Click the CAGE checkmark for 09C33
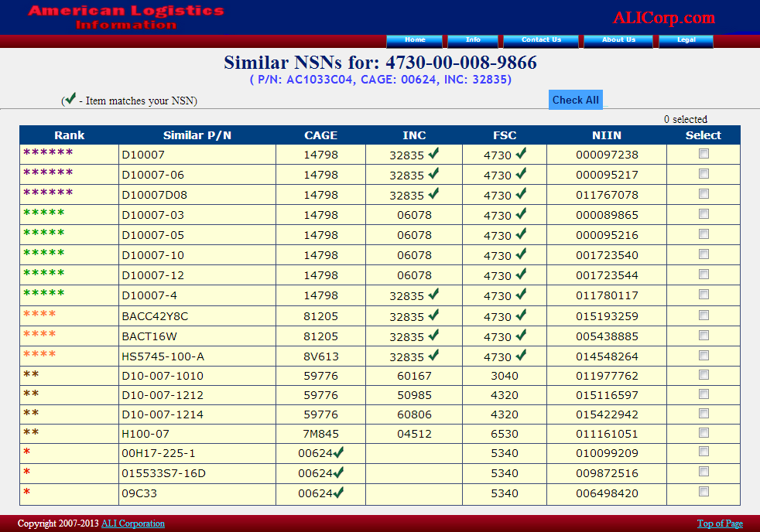Viewport: 760px width, 532px height. [x=338, y=492]
